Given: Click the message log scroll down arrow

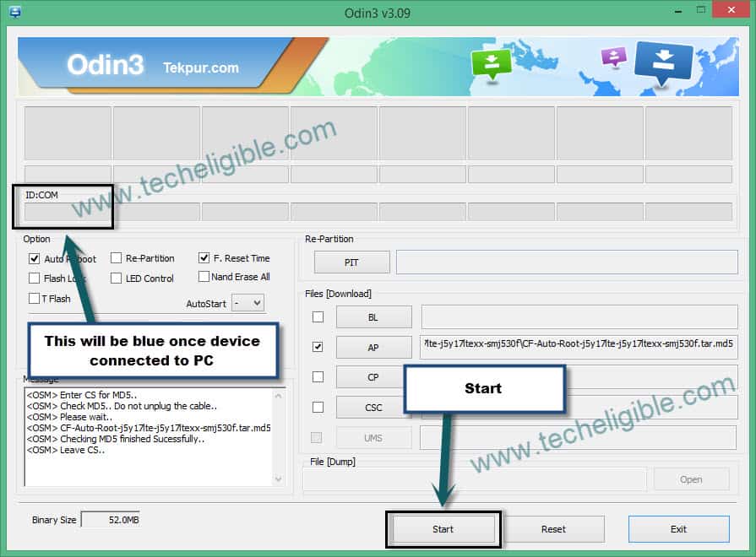Looking at the screenshot, I should click(278, 479).
